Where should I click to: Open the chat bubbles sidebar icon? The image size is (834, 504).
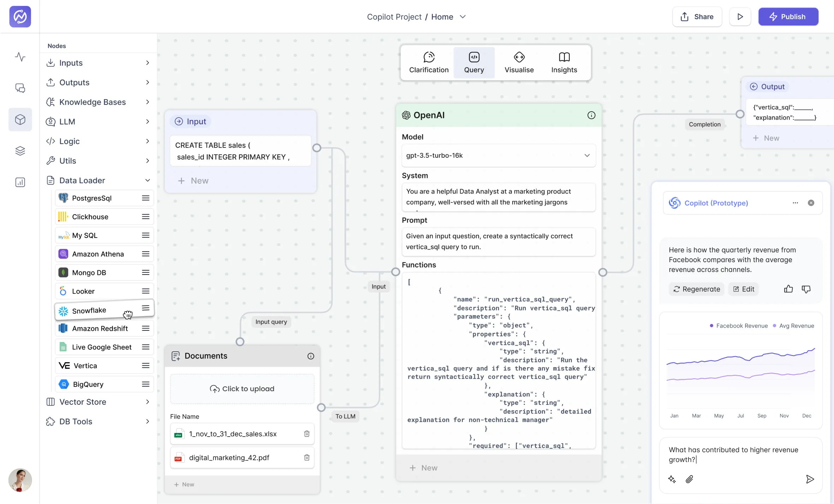pyautogui.click(x=20, y=88)
